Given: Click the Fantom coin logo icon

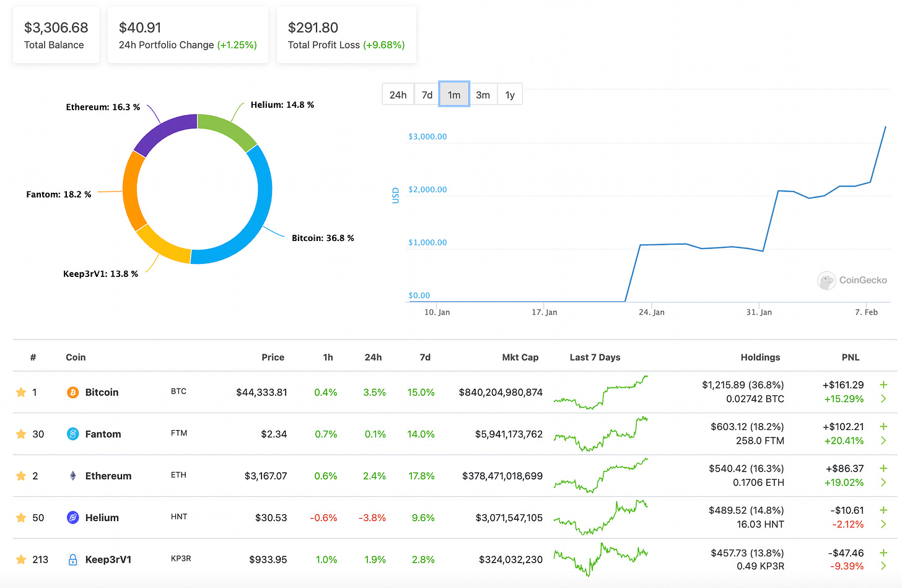Looking at the screenshot, I should point(72,434).
